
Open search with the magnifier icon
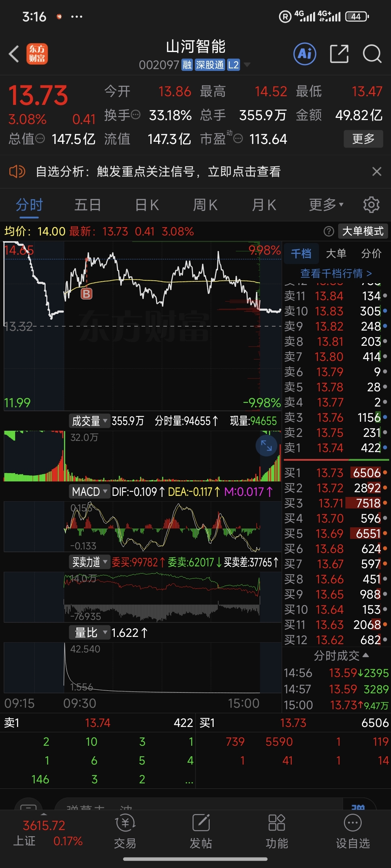(372, 54)
